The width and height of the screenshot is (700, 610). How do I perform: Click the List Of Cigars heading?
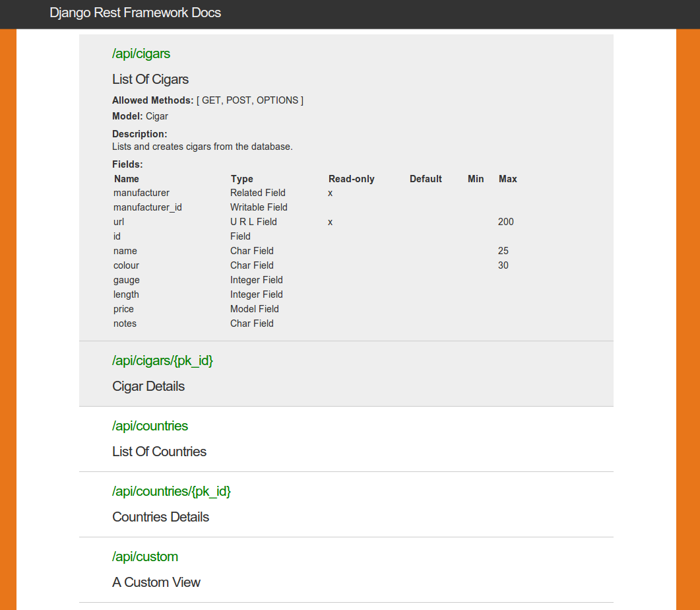[150, 79]
